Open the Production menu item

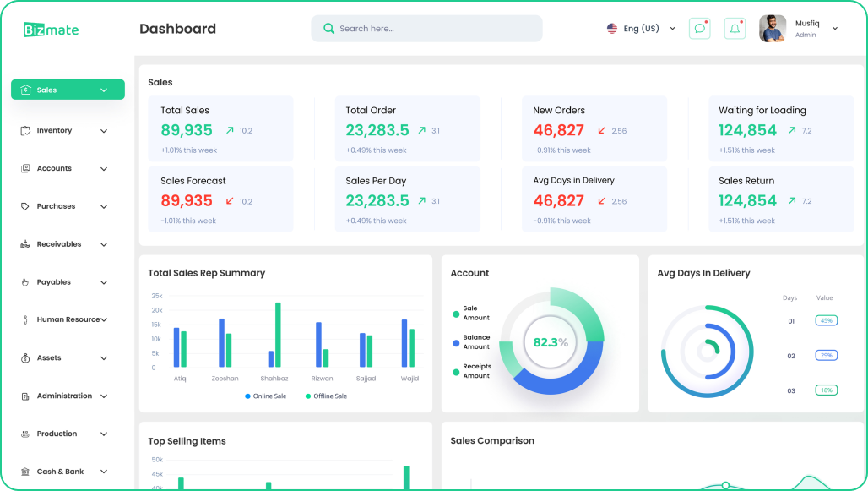57,434
